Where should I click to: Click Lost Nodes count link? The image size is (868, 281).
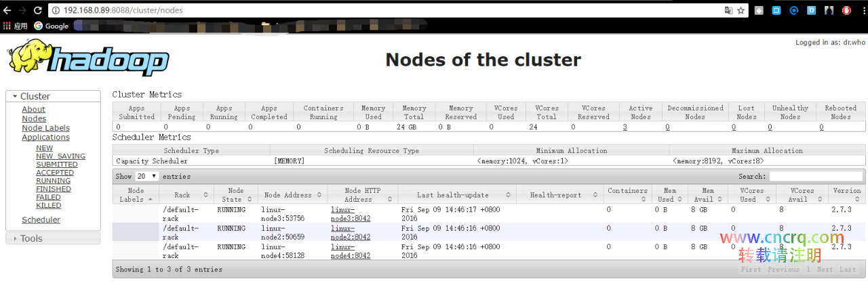734,127
